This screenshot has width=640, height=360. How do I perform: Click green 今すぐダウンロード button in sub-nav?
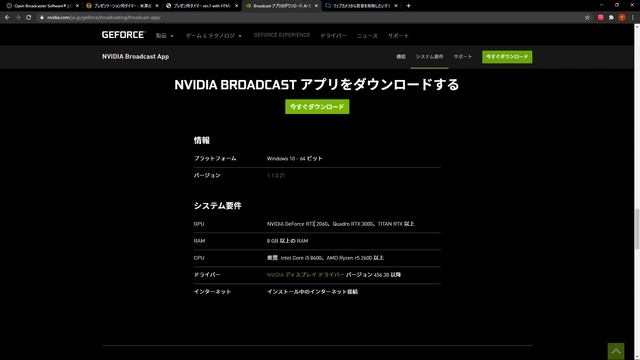[x=507, y=57]
